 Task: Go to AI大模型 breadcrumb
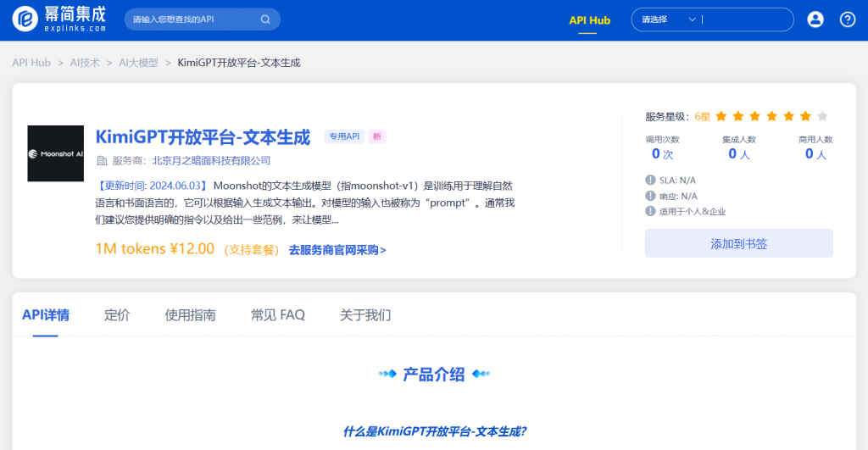tap(138, 63)
